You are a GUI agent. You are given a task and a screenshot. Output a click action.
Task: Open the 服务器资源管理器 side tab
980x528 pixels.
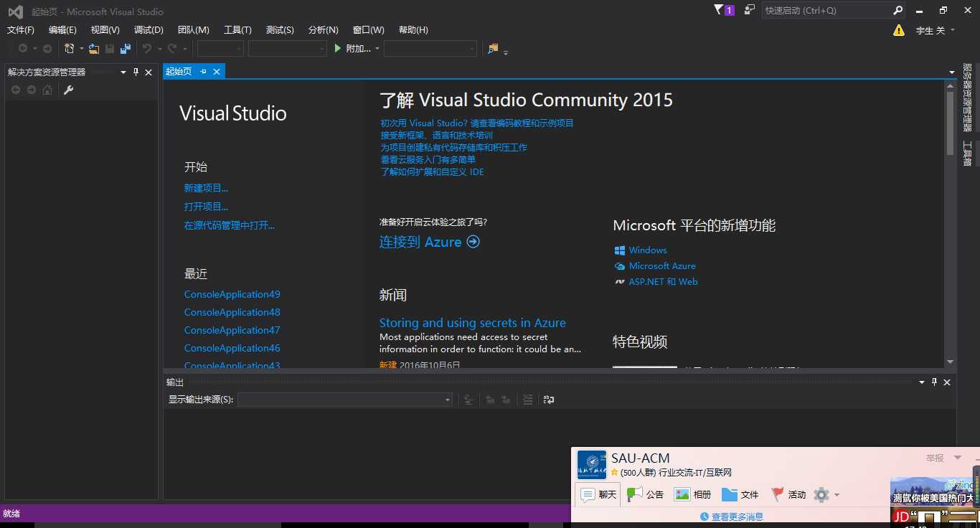967,98
